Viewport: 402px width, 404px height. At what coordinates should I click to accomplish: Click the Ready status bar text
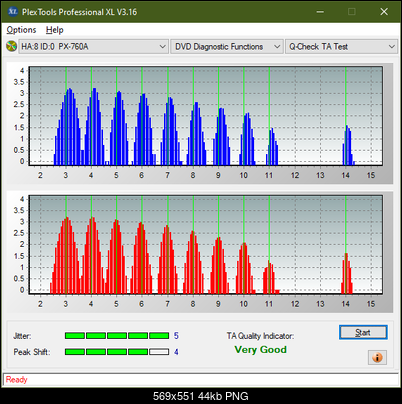tap(16, 380)
